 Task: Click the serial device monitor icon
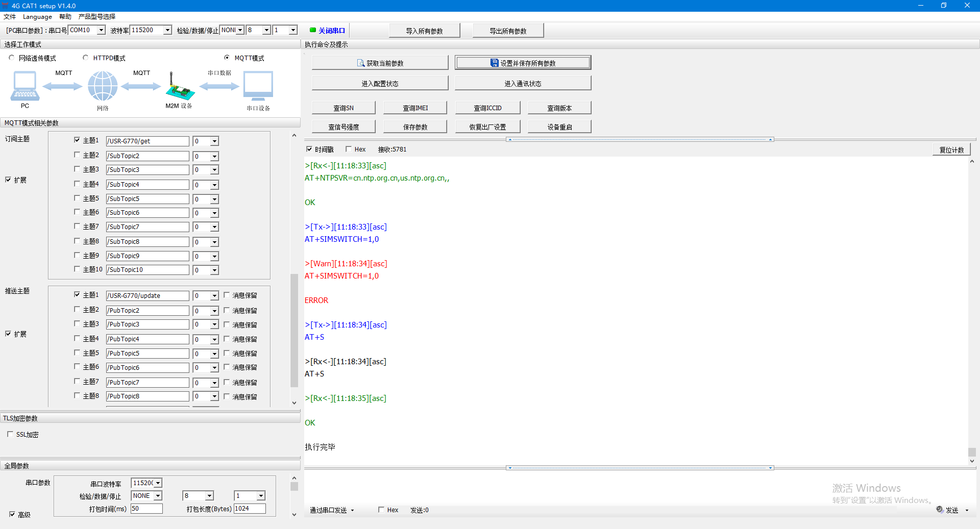click(x=258, y=86)
